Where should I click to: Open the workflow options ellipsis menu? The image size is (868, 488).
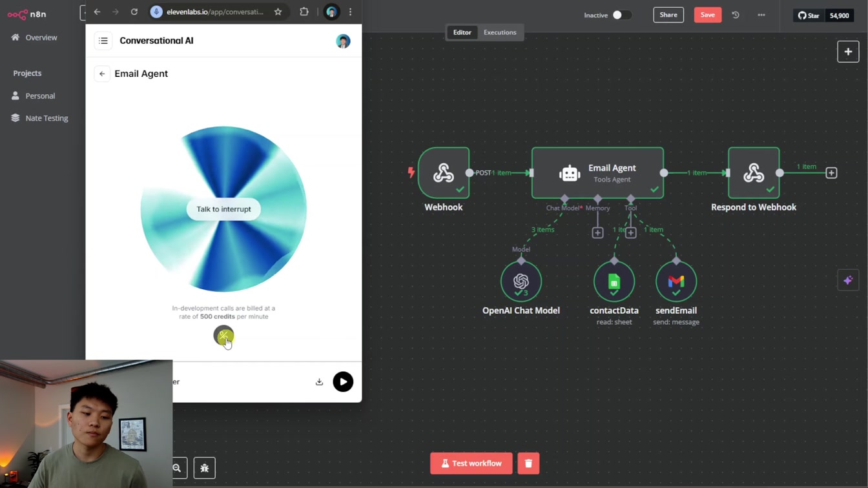coord(761,15)
